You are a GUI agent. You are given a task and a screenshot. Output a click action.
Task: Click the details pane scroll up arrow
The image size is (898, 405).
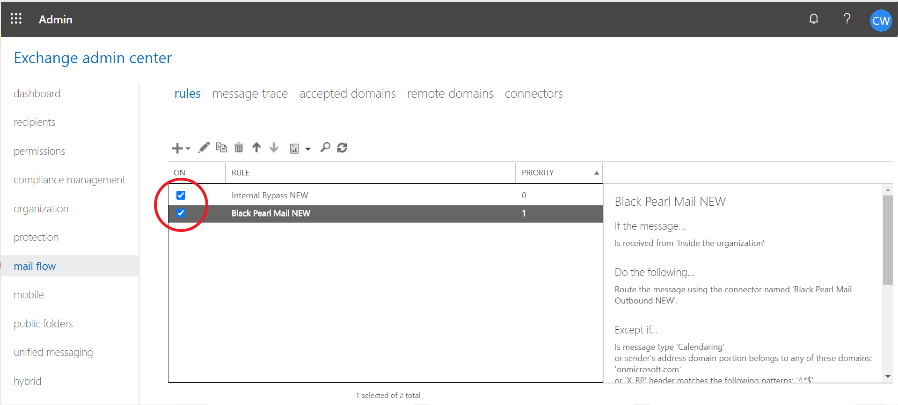click(x=888, y=190)
